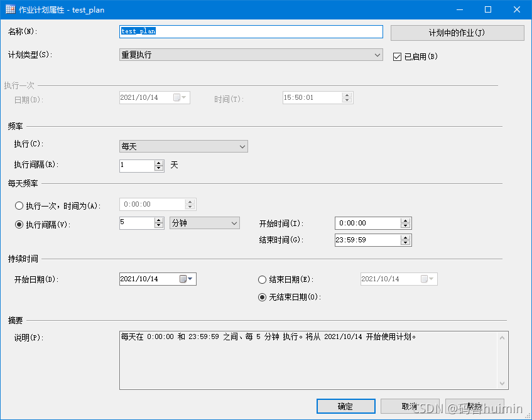Click the 名称 text field
This screenshot has width=532, height=420.
(251, 31)
